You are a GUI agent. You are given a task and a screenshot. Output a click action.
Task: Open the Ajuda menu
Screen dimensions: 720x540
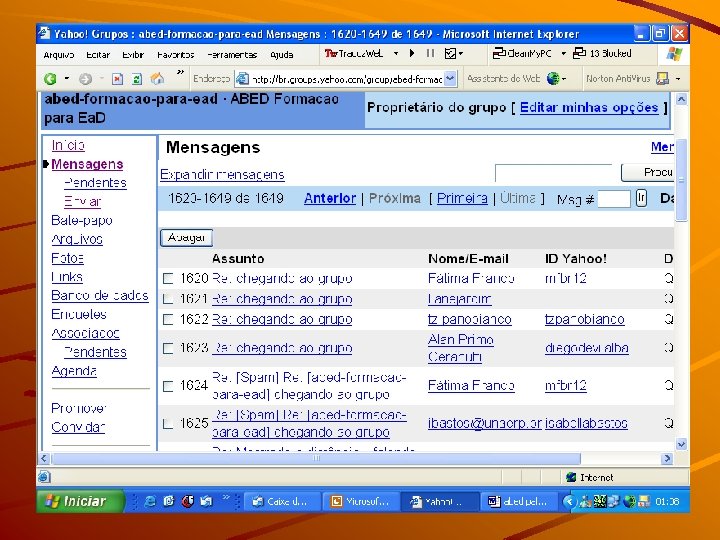281,55
